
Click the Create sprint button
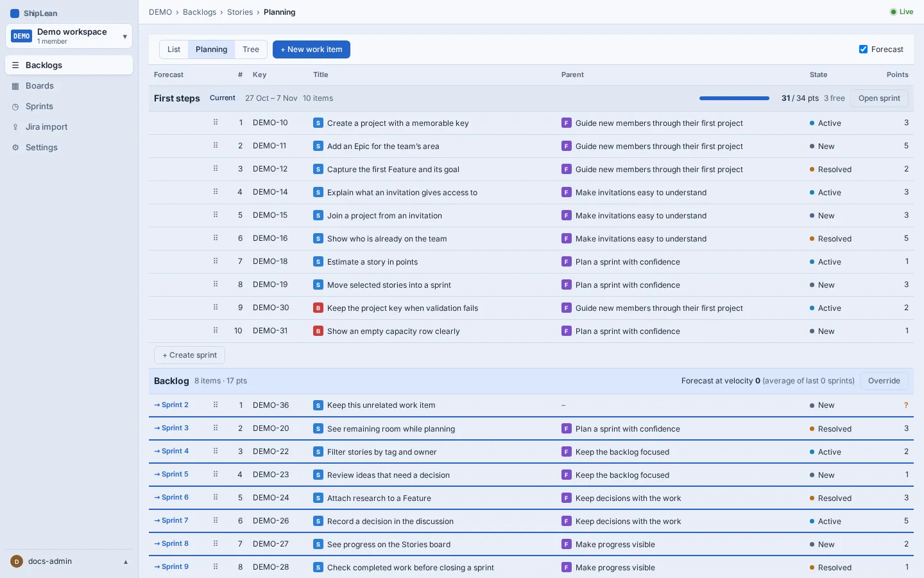click(x=189, y=355)
